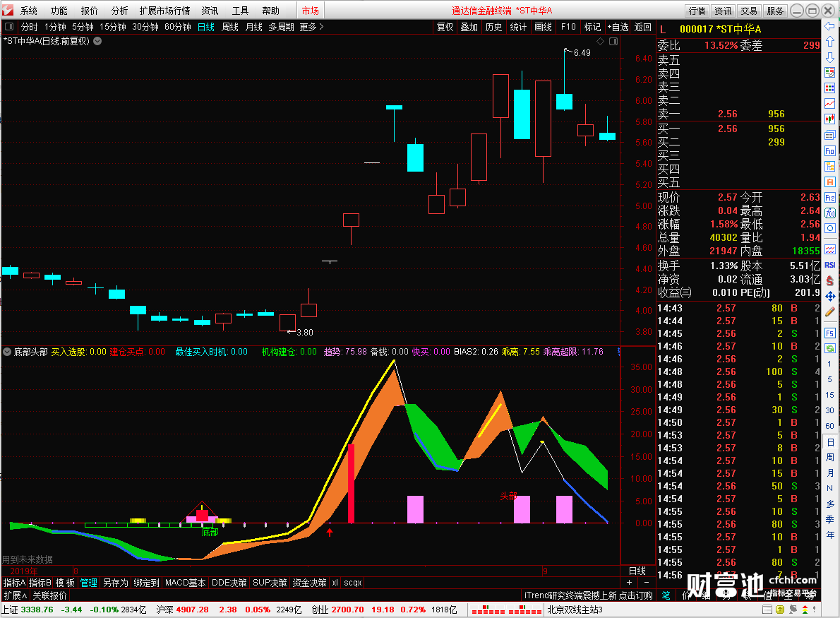Open the 复权 adjustment dropdown
This screenshot has height=618, width=840.
point(445,27)
